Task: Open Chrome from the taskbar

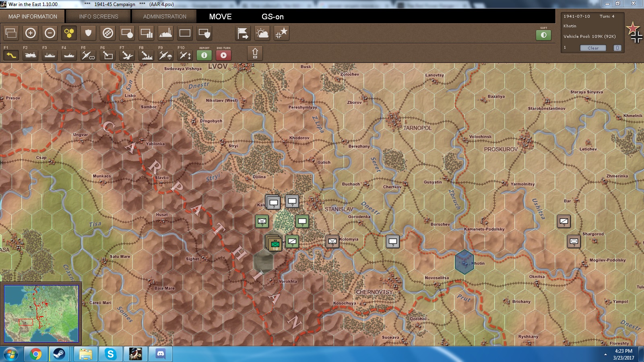Action: coord(35,354)
